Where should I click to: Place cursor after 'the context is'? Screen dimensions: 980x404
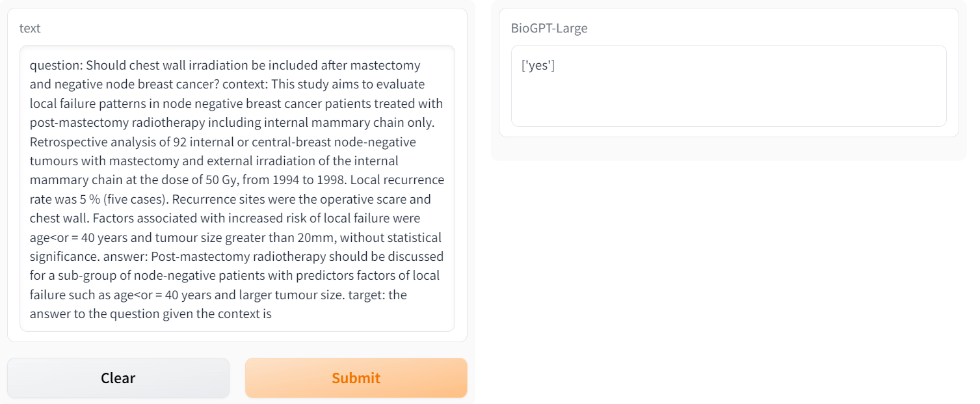[x=407, y=314]
